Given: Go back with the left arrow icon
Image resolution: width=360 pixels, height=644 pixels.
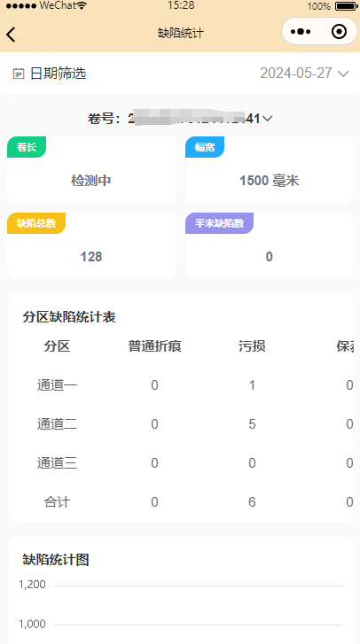Looking at the screenshot, I should (x=11, y=35).
